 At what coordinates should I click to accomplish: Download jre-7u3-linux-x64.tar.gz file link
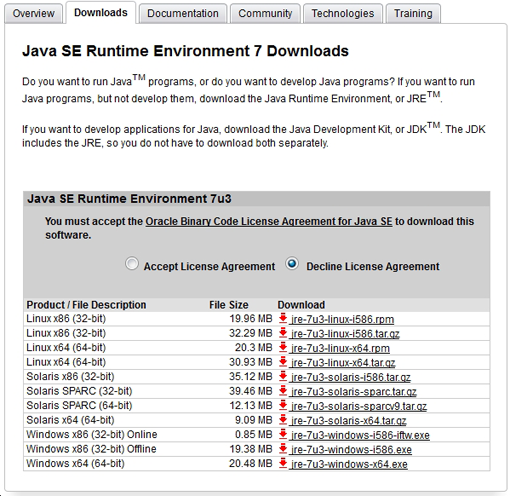pos(343,363)
